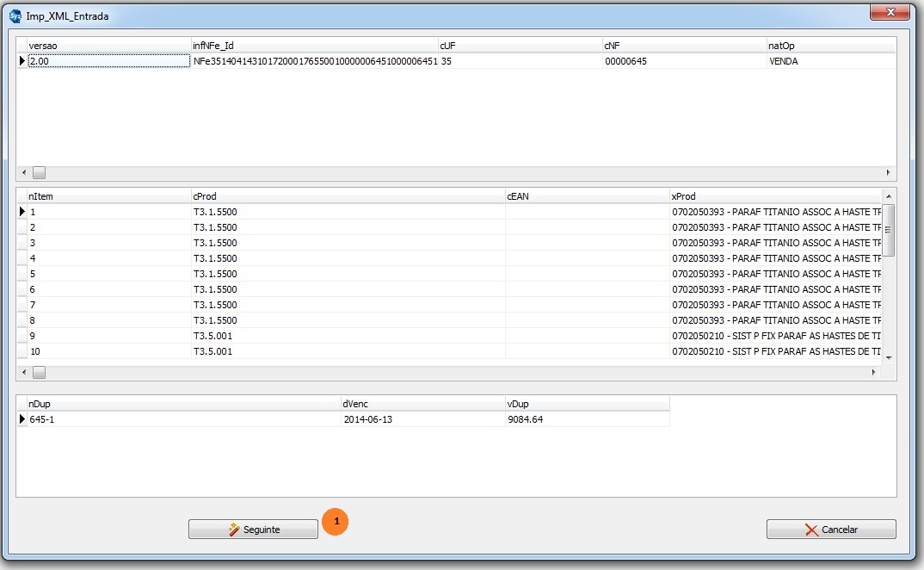Click the vDup value 9084.64
This screenshot has height=570, width=924.
pos(587,419)
